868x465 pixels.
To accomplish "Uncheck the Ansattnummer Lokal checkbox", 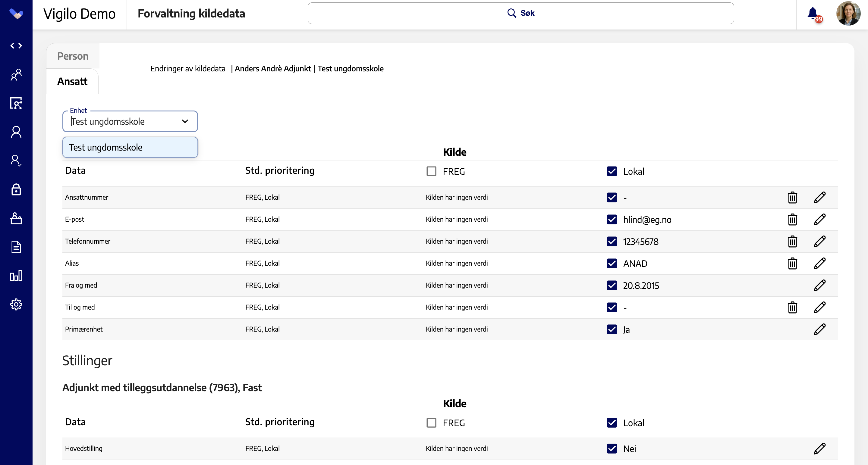I will [612, 197].
